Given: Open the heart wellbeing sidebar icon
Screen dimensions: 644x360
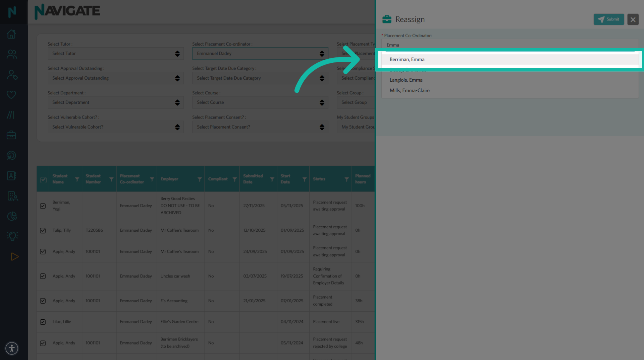Looking at the screenshot, I should [x=12, y=95].
